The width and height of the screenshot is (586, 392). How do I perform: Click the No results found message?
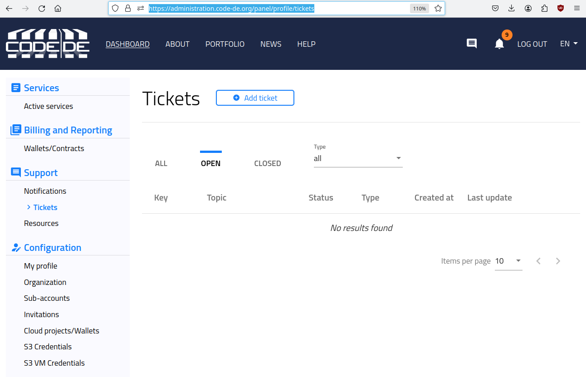click(x=361, y=228)
